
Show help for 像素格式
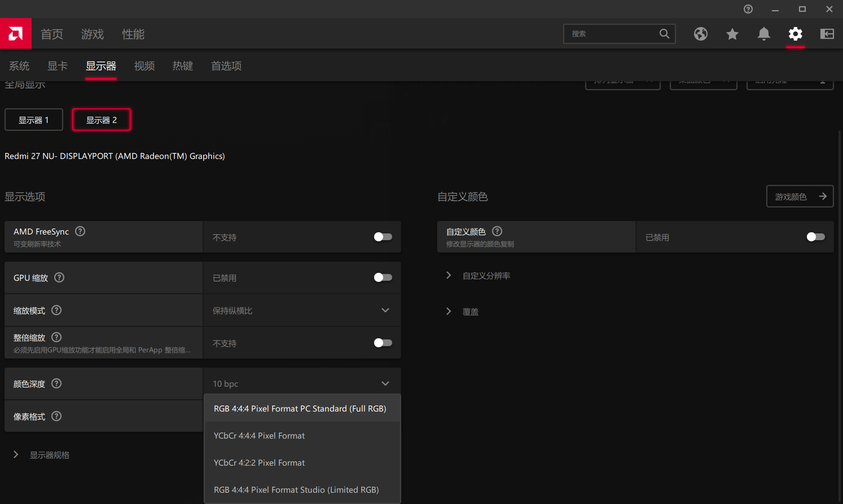click(x=56, y=416)
